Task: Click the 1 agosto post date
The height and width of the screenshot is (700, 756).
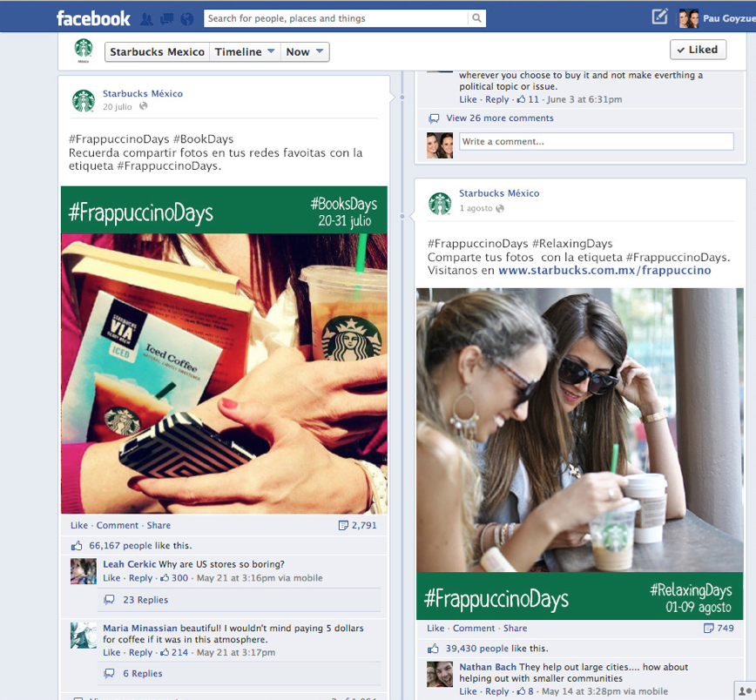Action: [x=476, y=208]
